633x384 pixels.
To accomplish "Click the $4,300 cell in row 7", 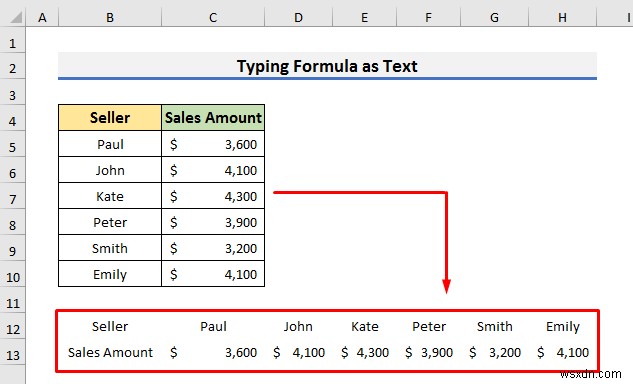I will [213, 196].
